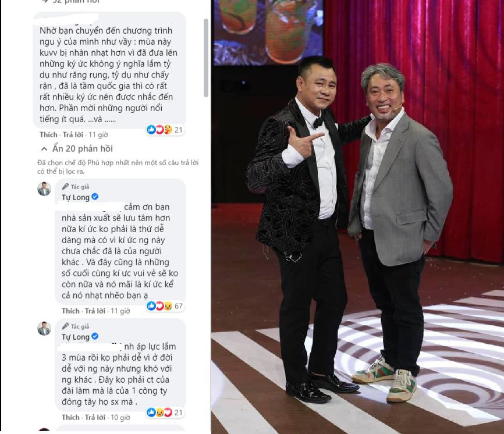Open the stage photo of two men
This screenshot has height=434, width=504.
[357, 217]
